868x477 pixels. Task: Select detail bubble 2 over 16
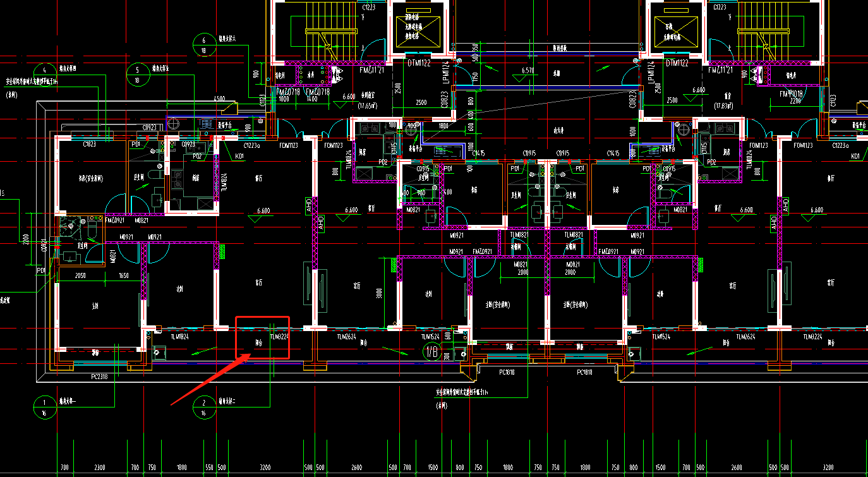click(203, 408)
